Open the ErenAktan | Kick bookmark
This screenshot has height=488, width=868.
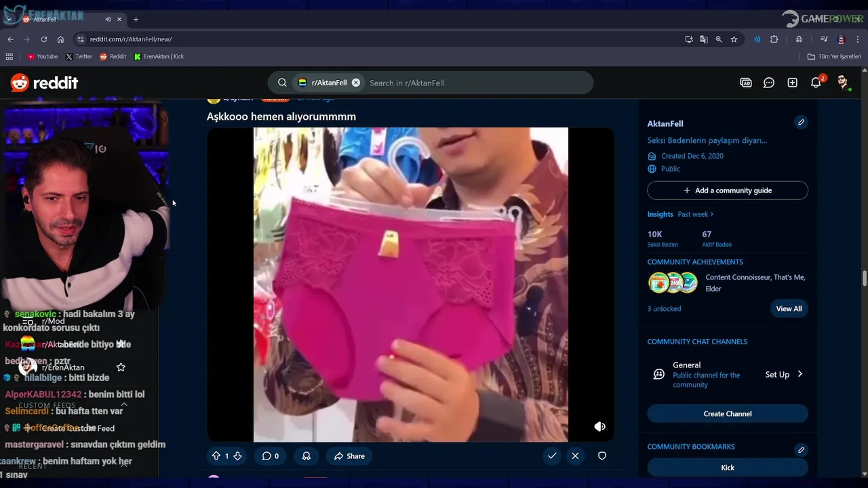[x=159, y=57]
